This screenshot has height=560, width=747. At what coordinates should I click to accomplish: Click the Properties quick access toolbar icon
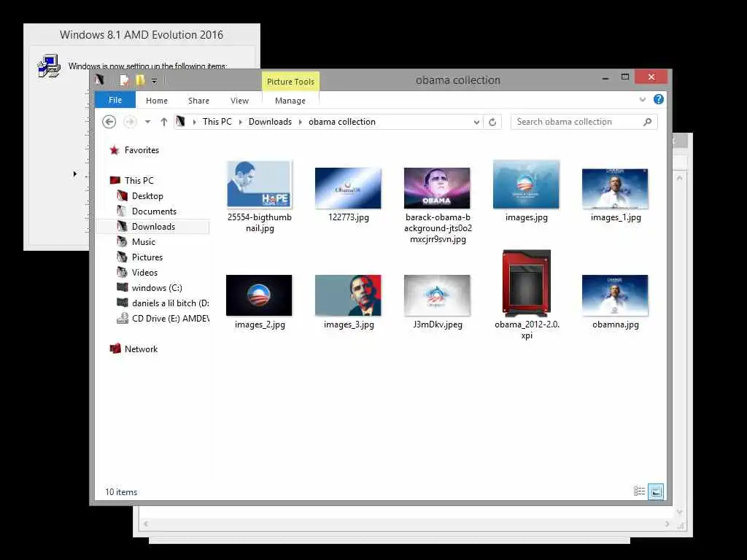[124, 80]
